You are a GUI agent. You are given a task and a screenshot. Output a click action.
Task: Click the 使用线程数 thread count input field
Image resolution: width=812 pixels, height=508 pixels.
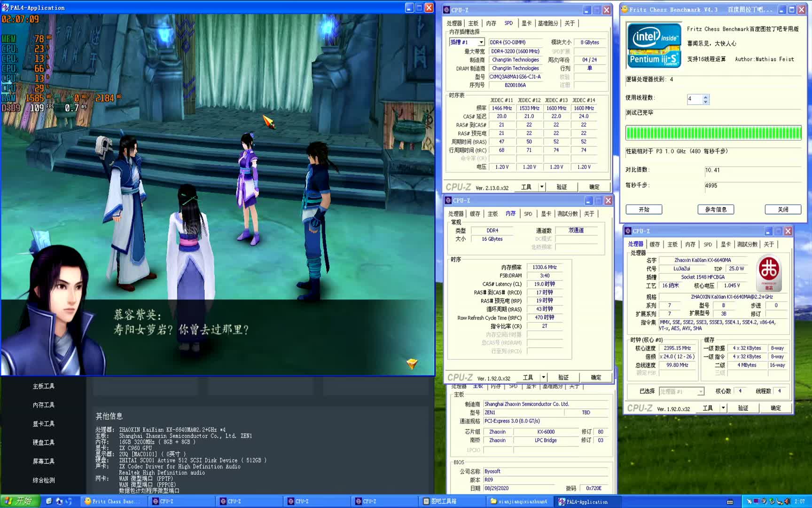click(x=695, y=99)
